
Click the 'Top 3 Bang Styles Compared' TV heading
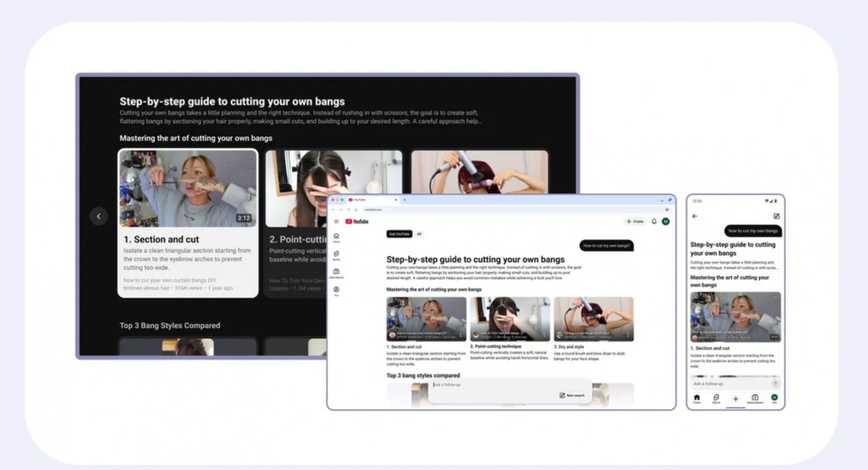pyautogui.click(x=170, y=325)
